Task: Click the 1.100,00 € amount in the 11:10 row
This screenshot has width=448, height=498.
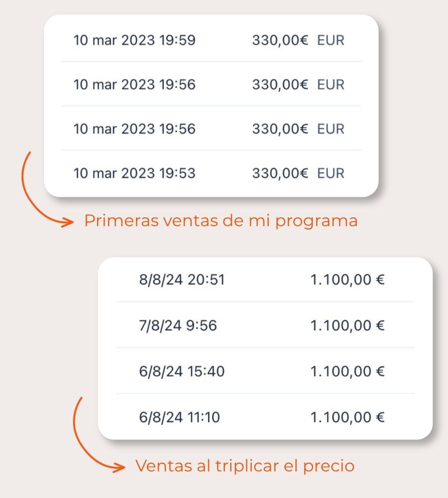Action: coord(348,417)
